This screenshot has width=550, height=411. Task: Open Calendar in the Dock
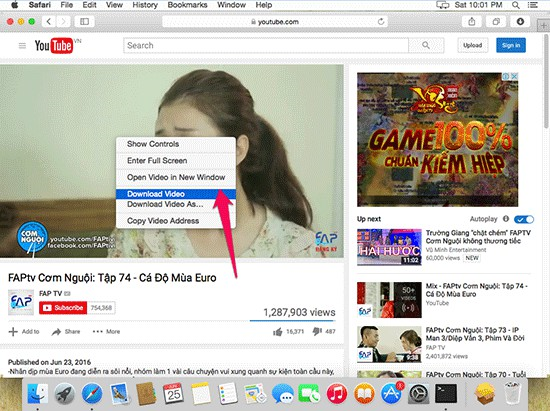coord(173,393)
